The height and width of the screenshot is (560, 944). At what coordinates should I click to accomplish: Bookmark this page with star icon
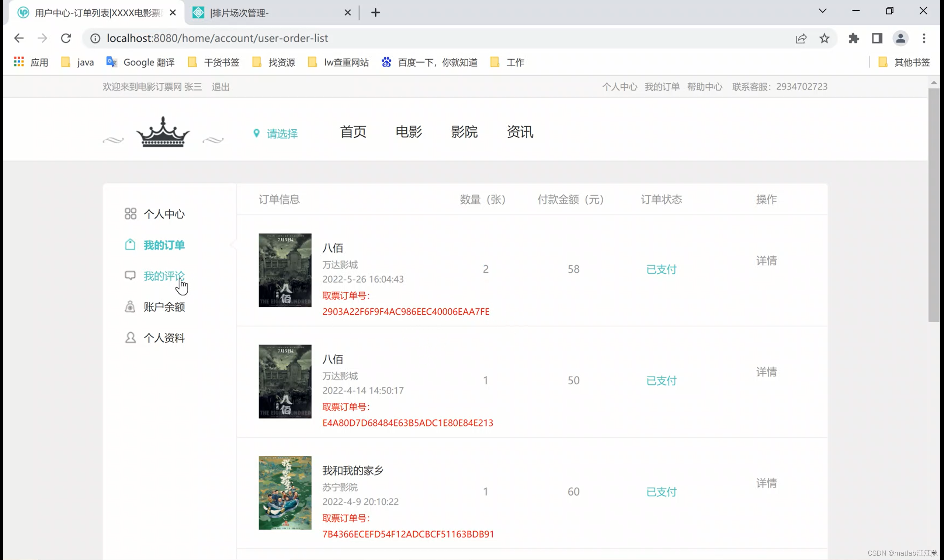tap(824, 38)
